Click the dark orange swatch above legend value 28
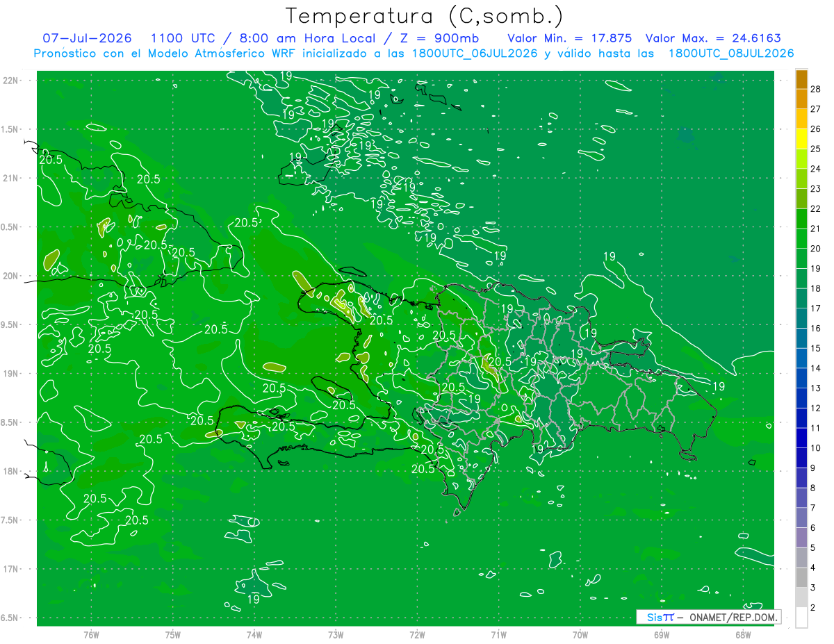Viewport: 834px width, 644px height. 801,79
